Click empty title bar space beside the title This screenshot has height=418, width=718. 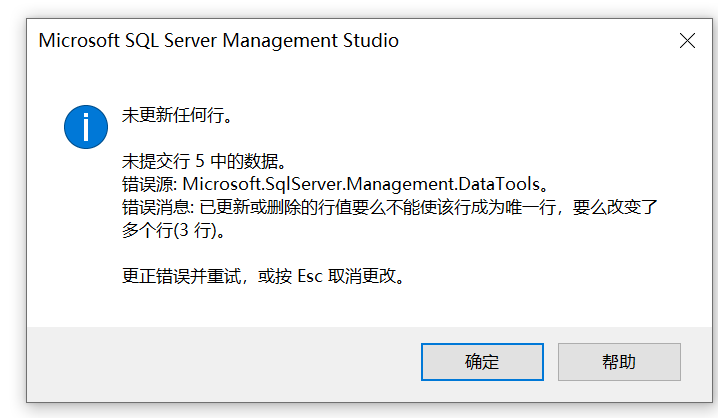coord(530,41)
